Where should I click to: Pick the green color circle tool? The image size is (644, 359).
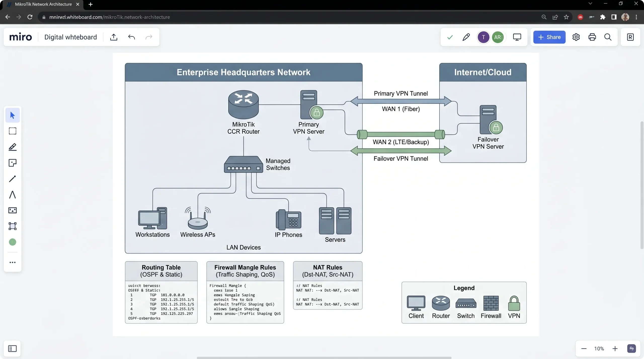click(12, 242)
